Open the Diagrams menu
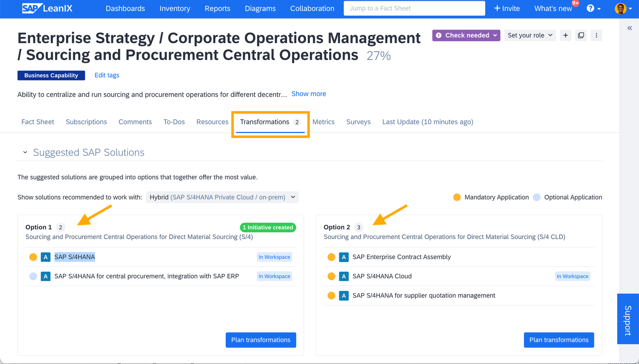Screen dimensions: 639x364 coord(260,8)
